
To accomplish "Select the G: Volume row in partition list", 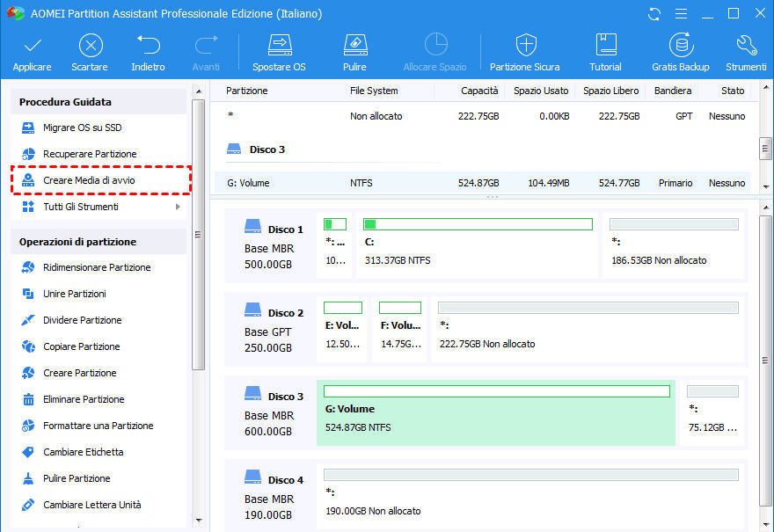I will pyautogui.click(x=483, y=183).
